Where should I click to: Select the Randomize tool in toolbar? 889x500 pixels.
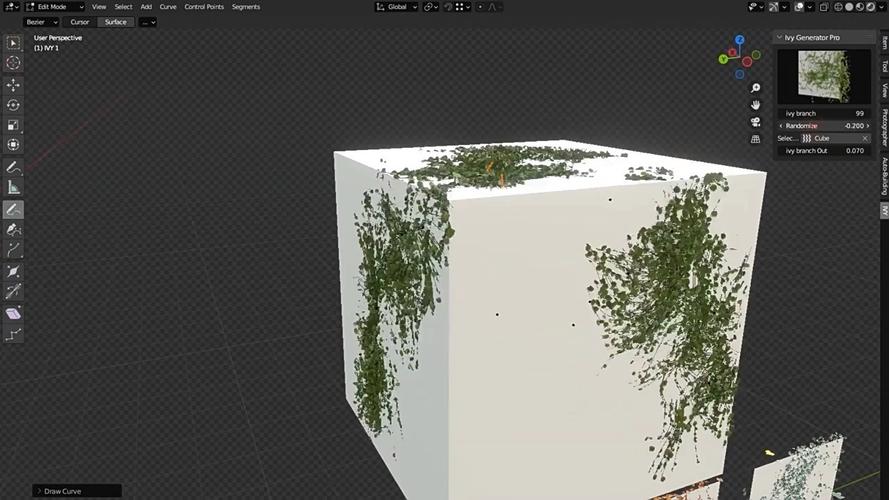(13, 334)
